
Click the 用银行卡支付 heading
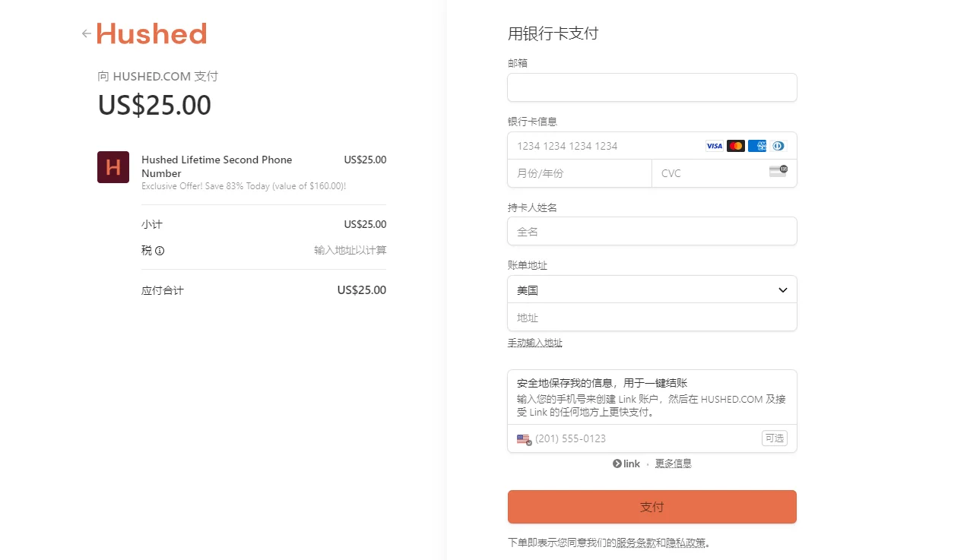click(553, 33)
